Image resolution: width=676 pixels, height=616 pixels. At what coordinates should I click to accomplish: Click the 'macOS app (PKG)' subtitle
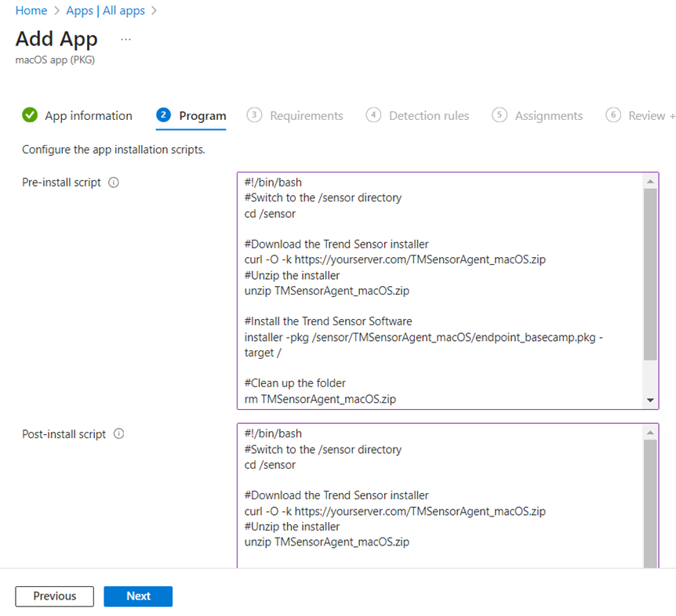(x=55, y=60)
